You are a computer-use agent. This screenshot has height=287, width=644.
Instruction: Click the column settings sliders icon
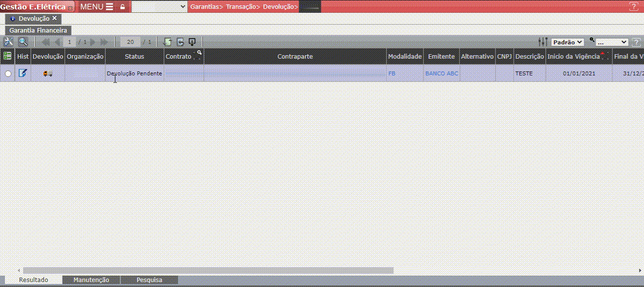point(542,42)
